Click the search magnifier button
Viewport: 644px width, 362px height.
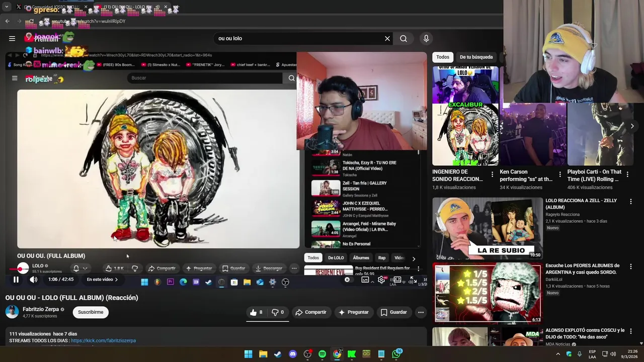pyautogui.click(x=404, y=38)
